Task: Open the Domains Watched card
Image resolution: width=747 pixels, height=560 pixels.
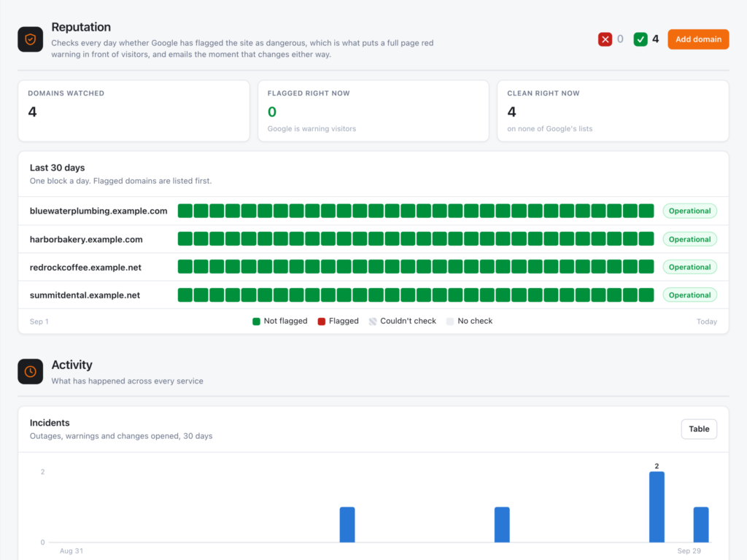Action: 134,111
